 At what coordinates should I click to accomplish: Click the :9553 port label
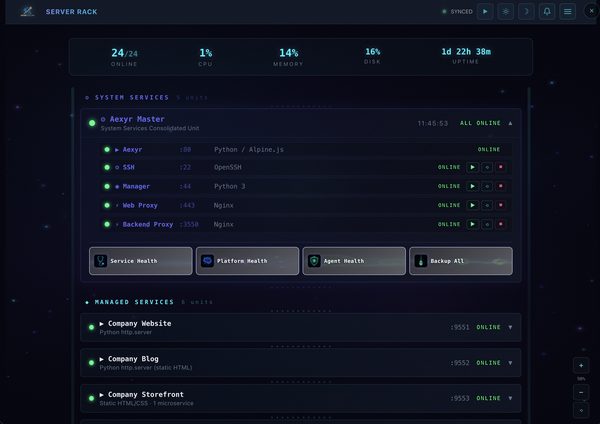click(x=460, y=398)
